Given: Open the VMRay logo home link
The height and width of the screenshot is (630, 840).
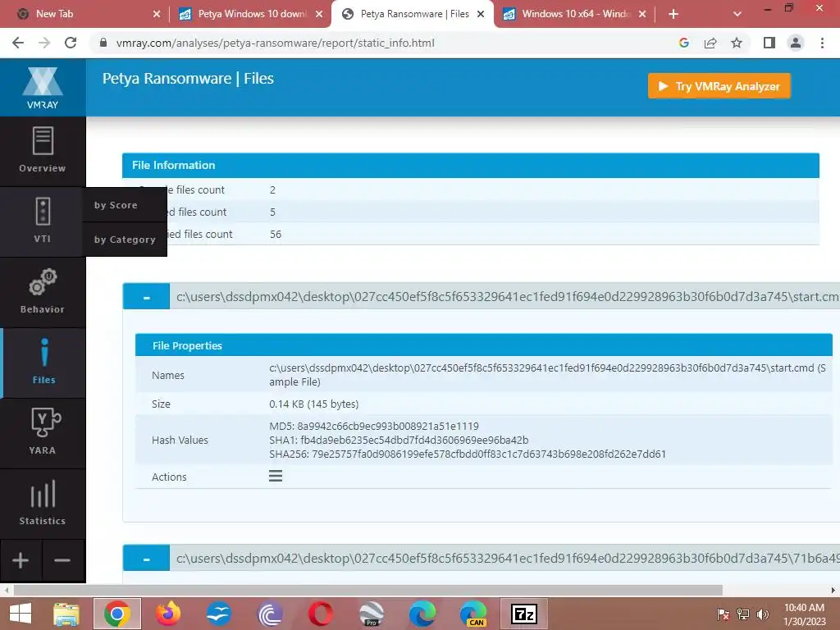Looking at the screenshot, I should pos(43,88).
